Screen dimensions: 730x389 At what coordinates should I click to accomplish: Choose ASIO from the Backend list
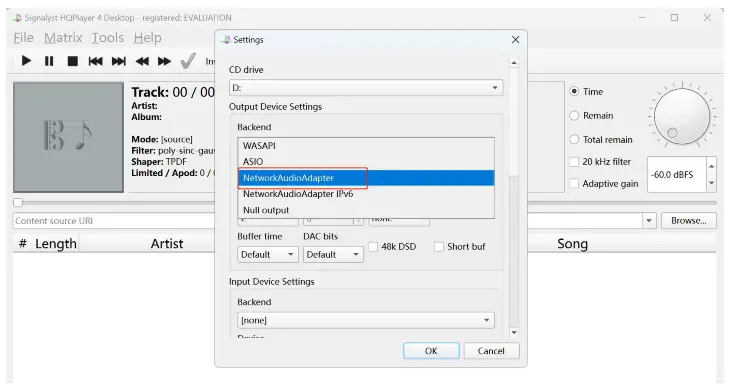[x=366, y=161]
